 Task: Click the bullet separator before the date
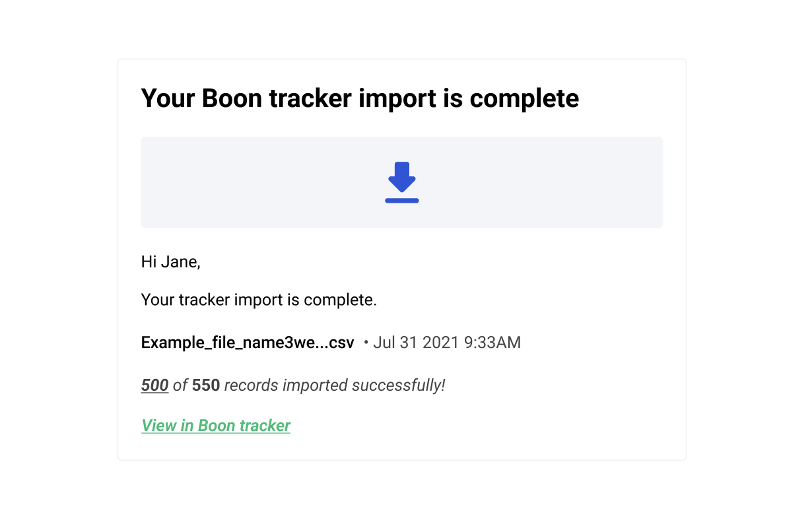point(366,343)
